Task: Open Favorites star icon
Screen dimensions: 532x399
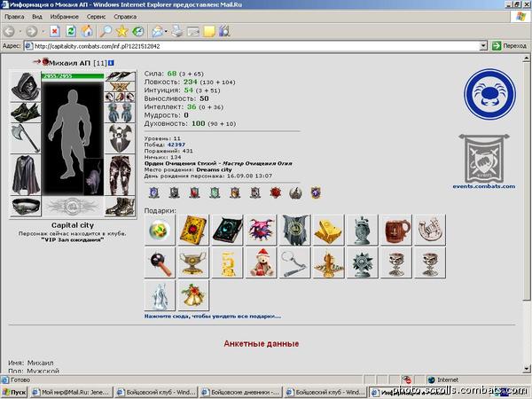Action: [121, 32]
